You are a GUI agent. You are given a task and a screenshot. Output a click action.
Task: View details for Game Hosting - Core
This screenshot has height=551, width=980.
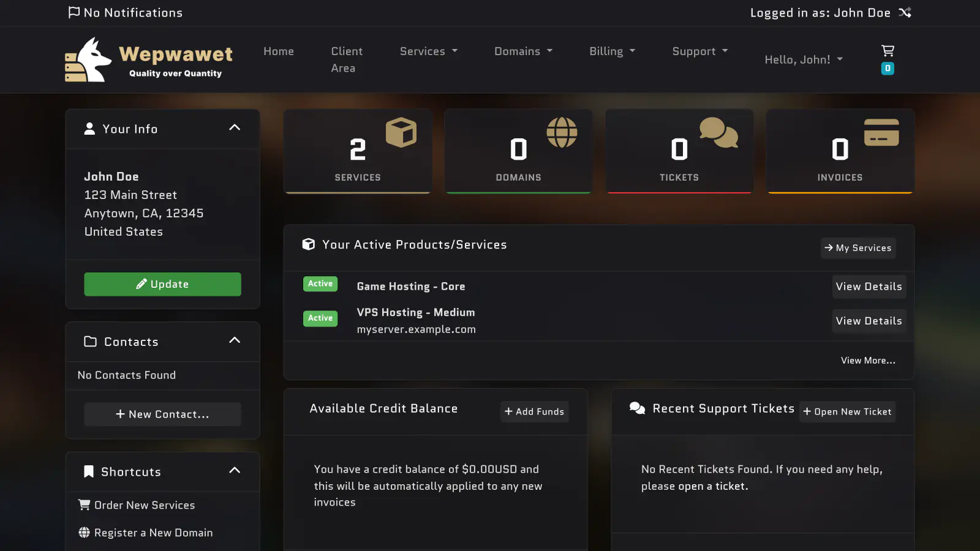tap(869, 287)
